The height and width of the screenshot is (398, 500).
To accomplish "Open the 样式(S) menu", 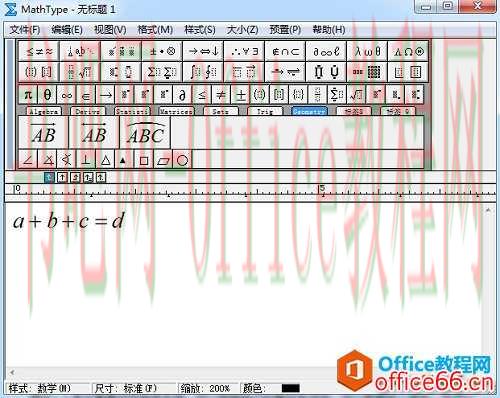I will 200,30.
